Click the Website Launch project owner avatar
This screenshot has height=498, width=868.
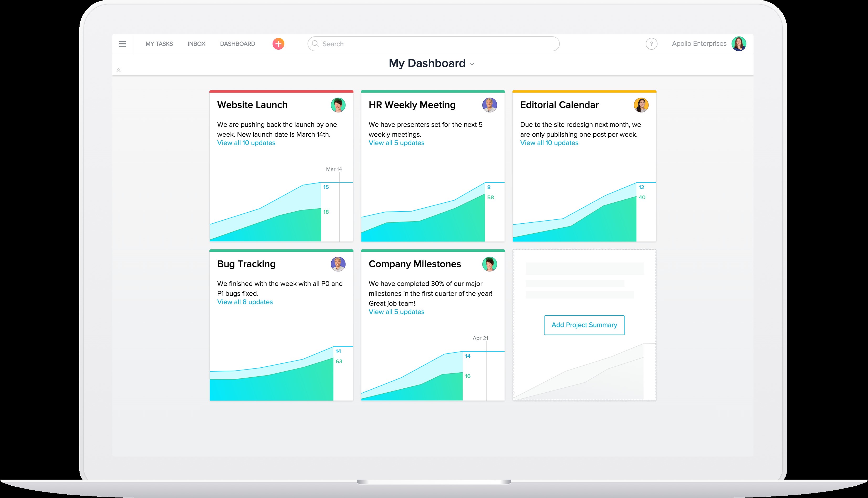[x=338, y=105]
